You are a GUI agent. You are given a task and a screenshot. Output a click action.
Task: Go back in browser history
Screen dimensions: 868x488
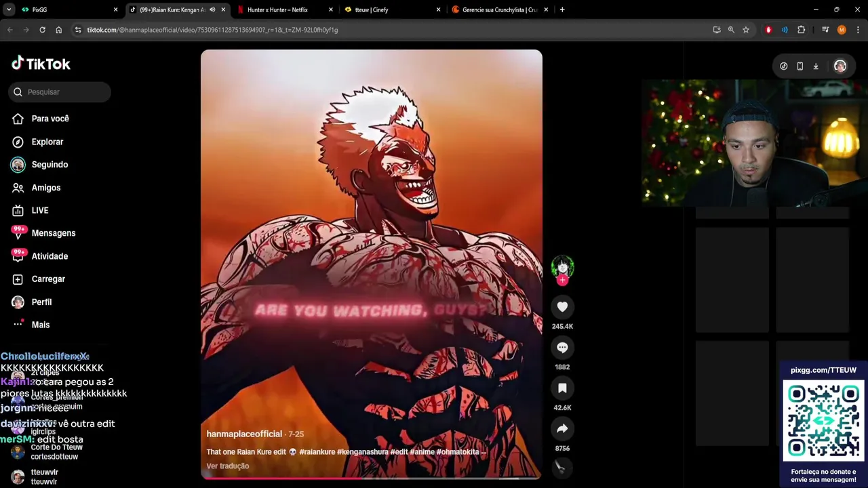[9, 30]
